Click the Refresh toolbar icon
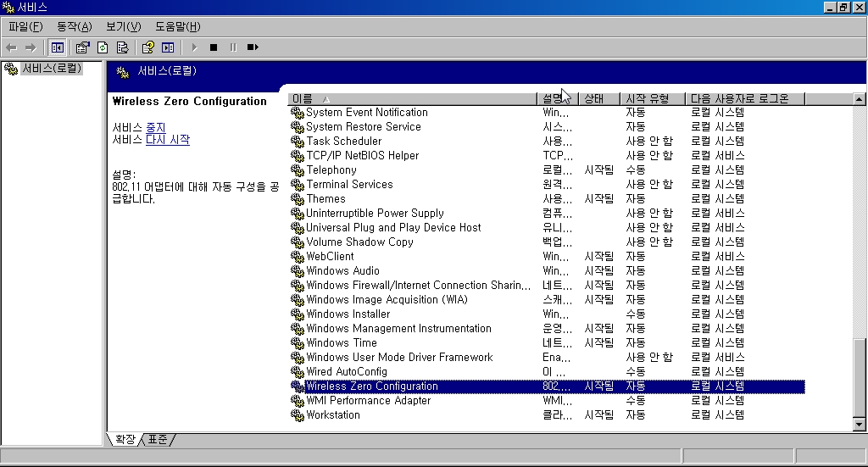This screenshot has width=868, height=467. 103,47
